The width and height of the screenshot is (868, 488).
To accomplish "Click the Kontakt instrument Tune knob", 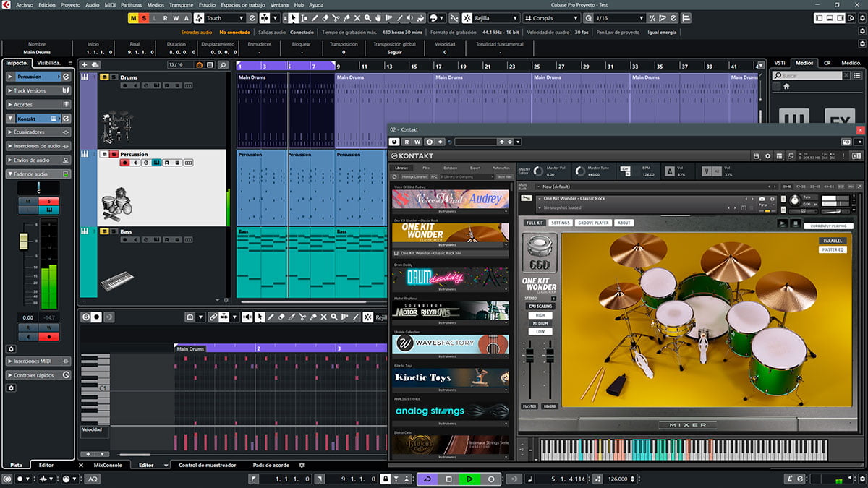I will tap(796, 200).
